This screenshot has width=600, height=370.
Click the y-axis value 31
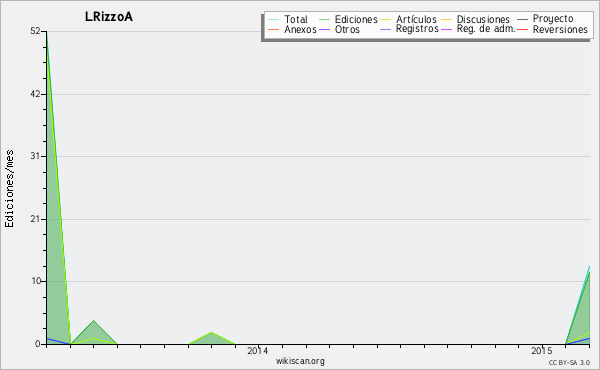[x=35, y=156]
